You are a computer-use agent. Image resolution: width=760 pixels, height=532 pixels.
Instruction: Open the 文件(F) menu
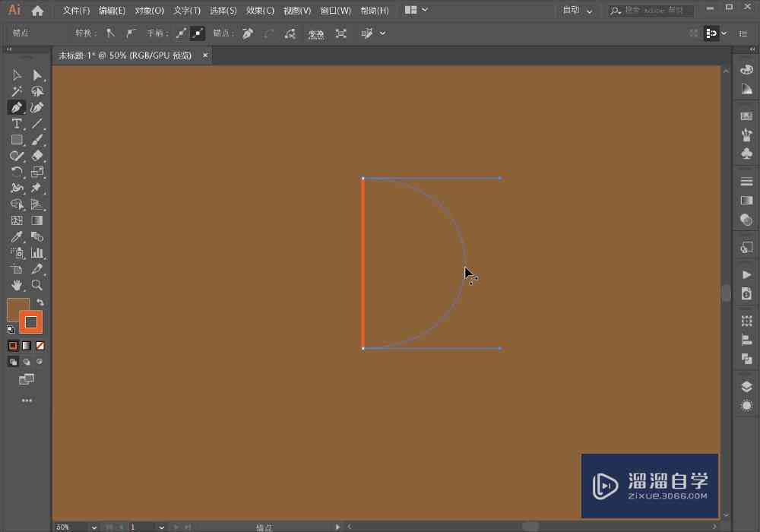click(76, 10)
